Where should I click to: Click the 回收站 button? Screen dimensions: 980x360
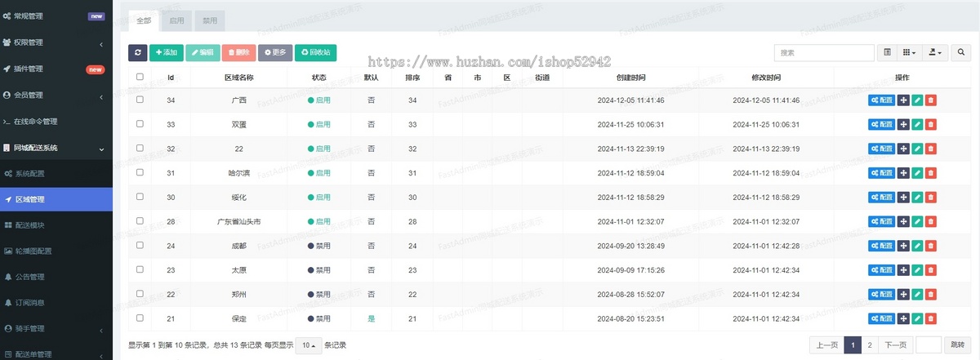[315, 52]
